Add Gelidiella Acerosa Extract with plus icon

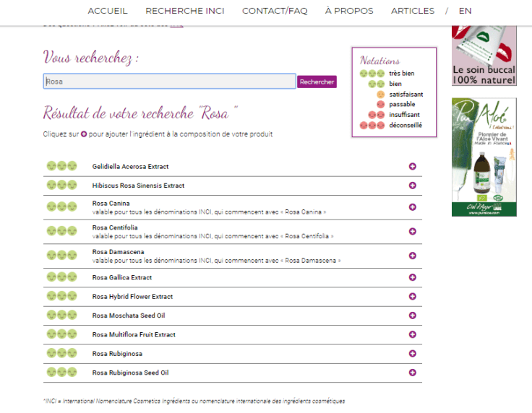[413, 167]
